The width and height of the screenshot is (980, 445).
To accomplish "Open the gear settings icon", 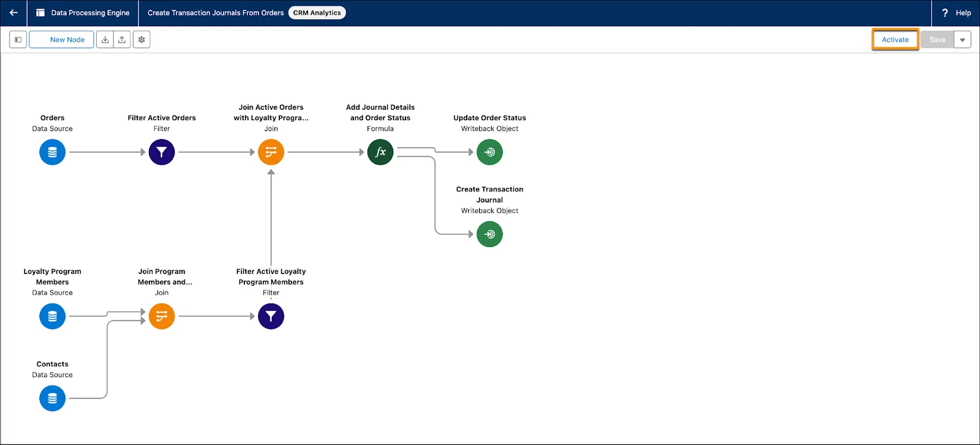I will click(141, 40).
